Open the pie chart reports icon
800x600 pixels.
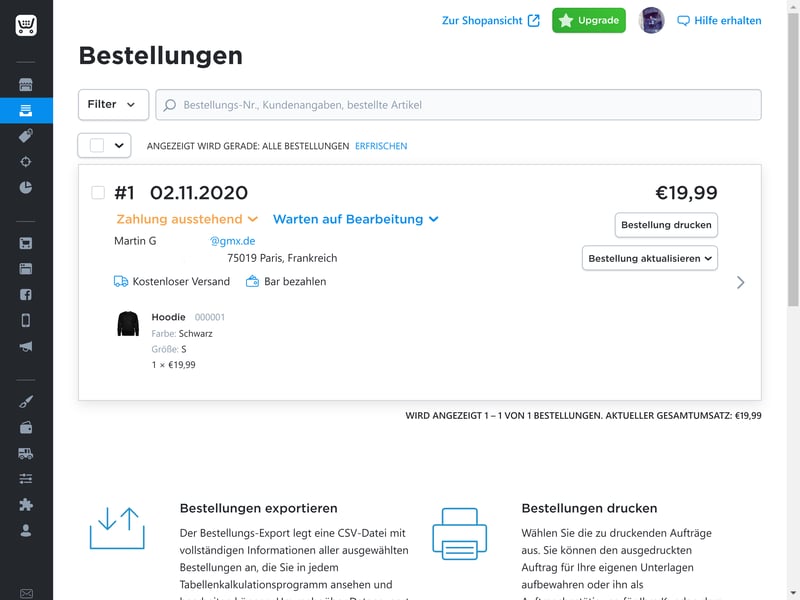[x=26, y=187]
